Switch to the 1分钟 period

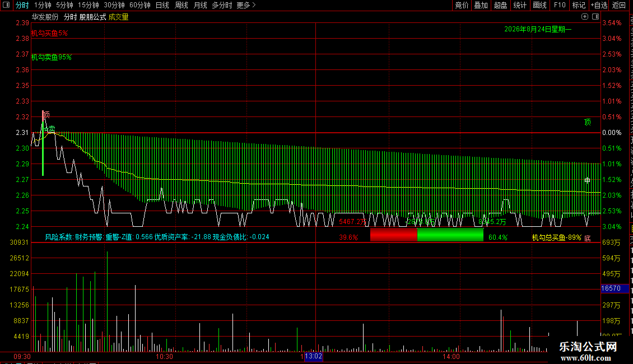(x=43, y=5)
